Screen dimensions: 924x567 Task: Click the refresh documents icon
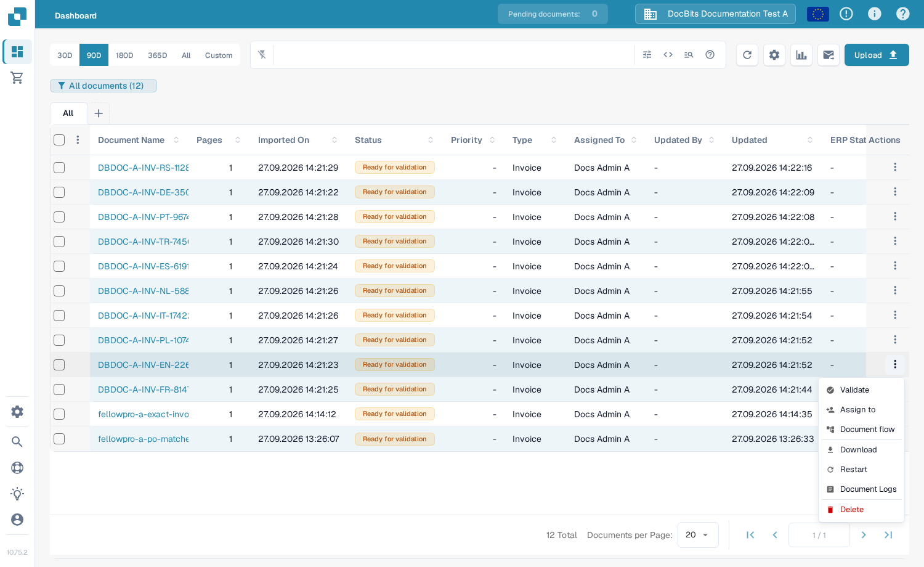pos(747,55)
